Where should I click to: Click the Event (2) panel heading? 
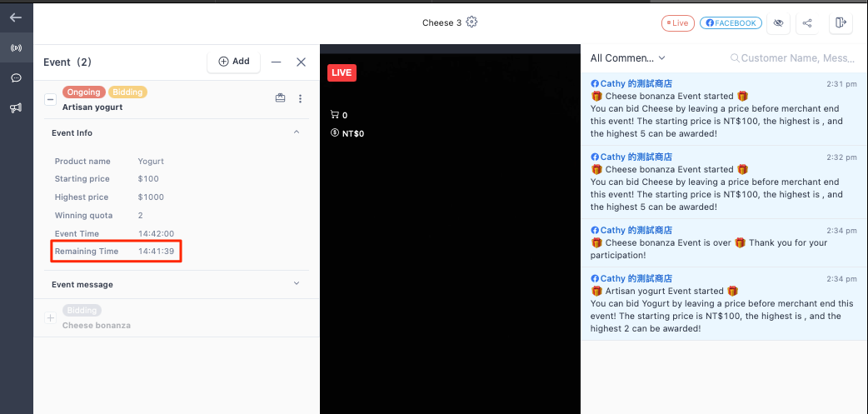click(67, 62)
